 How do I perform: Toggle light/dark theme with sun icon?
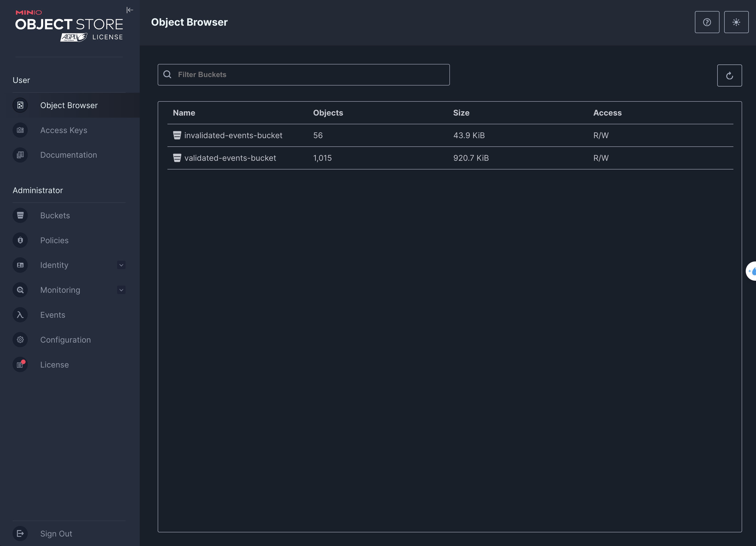(736, 22)
